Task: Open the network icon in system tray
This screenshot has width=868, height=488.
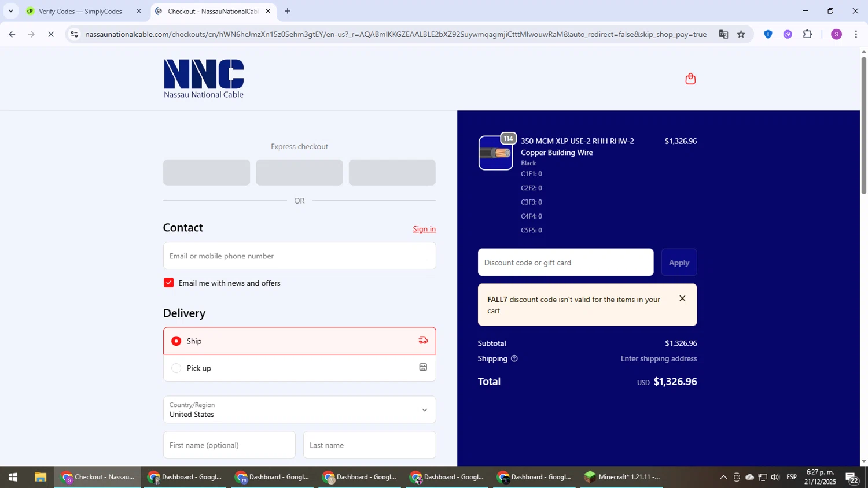Action: pyautogui.click(x=763, y=477)
